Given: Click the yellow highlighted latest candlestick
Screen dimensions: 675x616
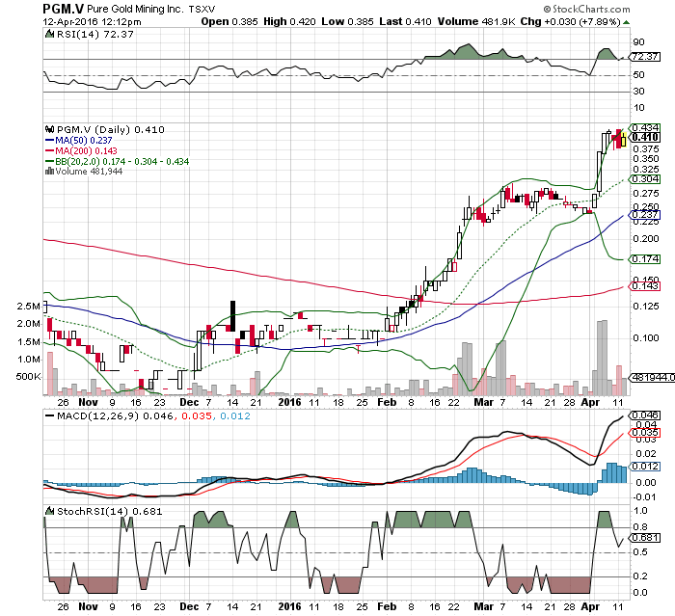Looking at the screenshot, I should 623,140.
